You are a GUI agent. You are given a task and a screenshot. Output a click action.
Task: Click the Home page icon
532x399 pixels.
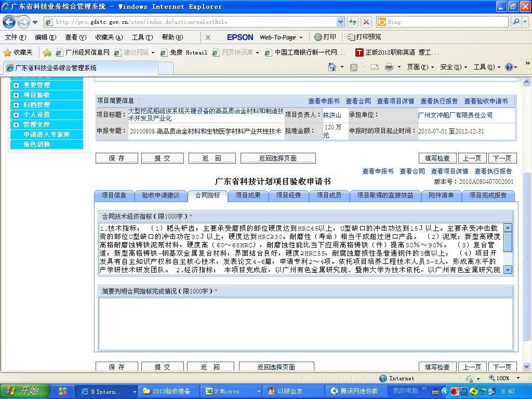point(332,67)
